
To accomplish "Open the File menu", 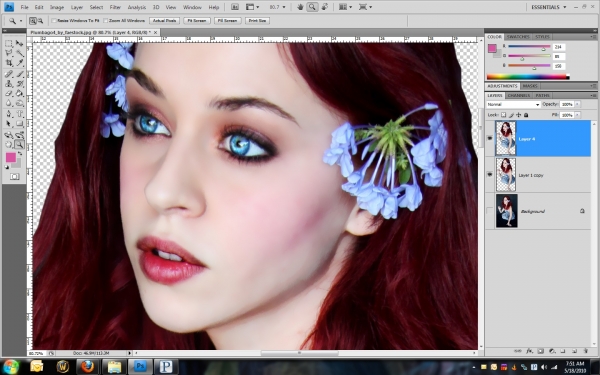I will coord(24,7).
